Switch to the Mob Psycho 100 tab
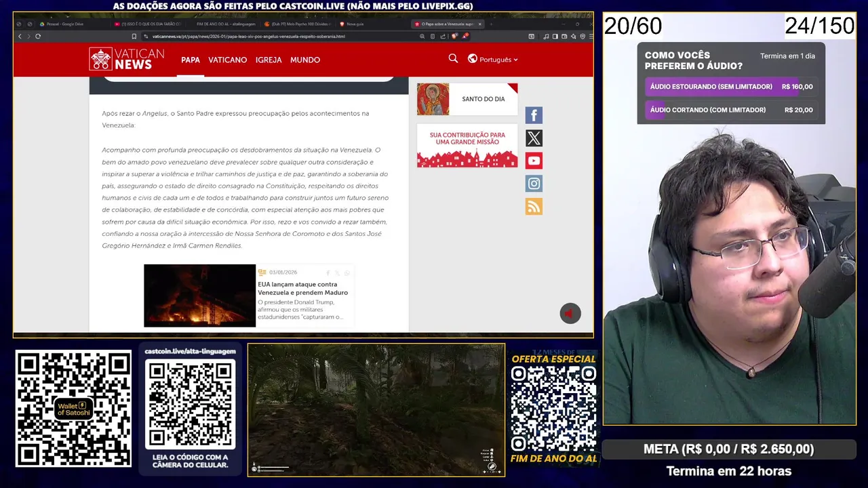The height and width of the screenshot is (488, 868). click(298, 24)
